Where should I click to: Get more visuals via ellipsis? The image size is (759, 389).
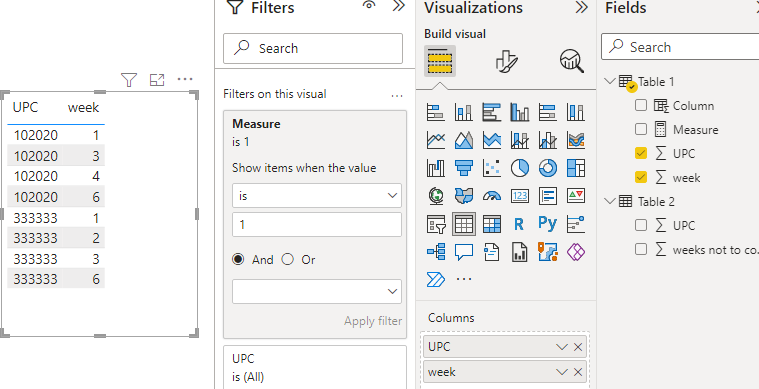(x=464, y=279)
